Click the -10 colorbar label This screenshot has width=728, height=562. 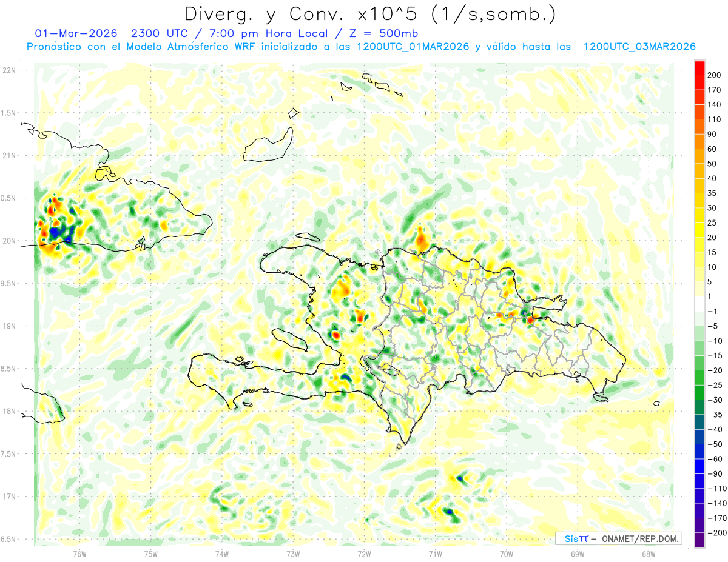[x=715, y=341]
